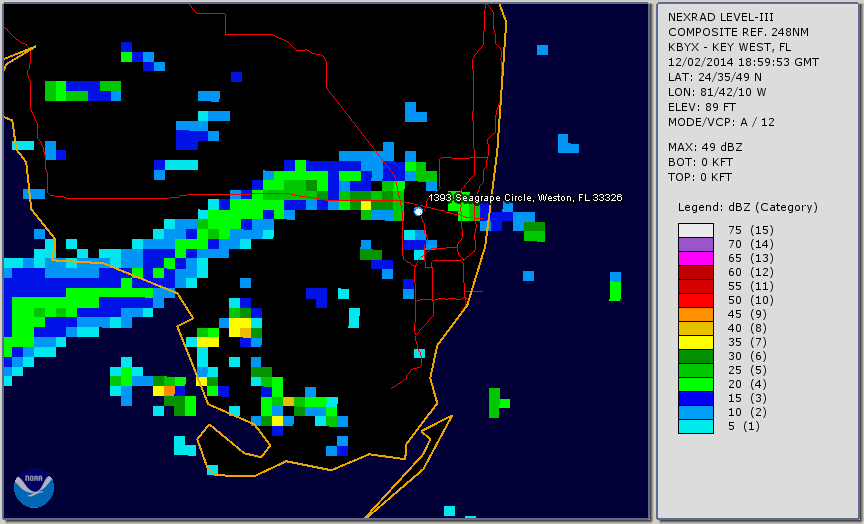Click the BOT: 0 KFT text
The height and width of the screenshot is (524, 864).
(700, 162)
